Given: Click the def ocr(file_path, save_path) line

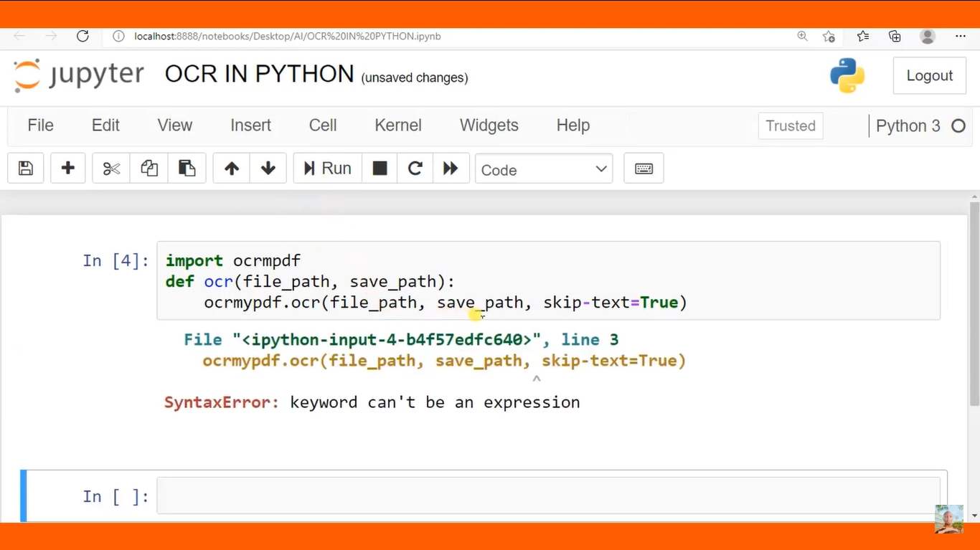Looking at the screenshot, I should point(310,281).
